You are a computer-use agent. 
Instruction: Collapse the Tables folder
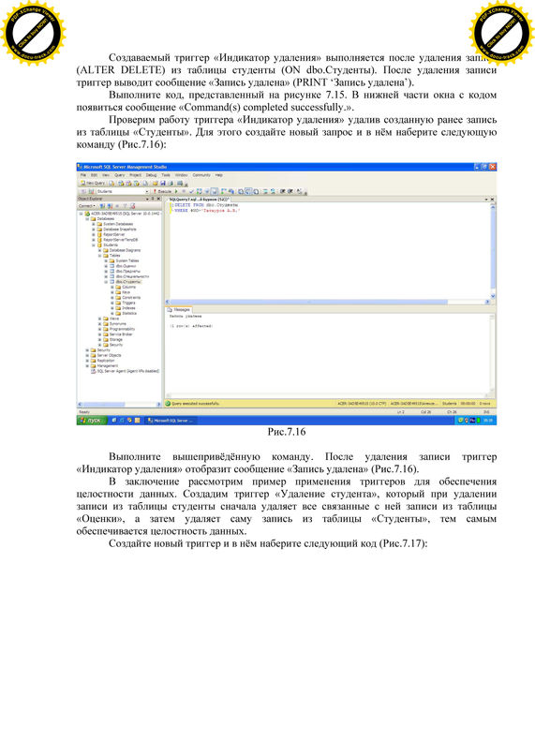[x=100, y=256]
